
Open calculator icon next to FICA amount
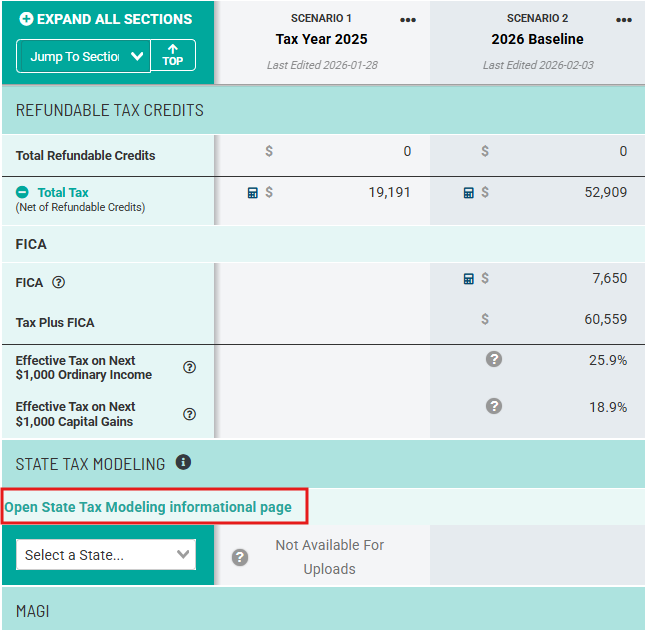click(x=468, y=279)
